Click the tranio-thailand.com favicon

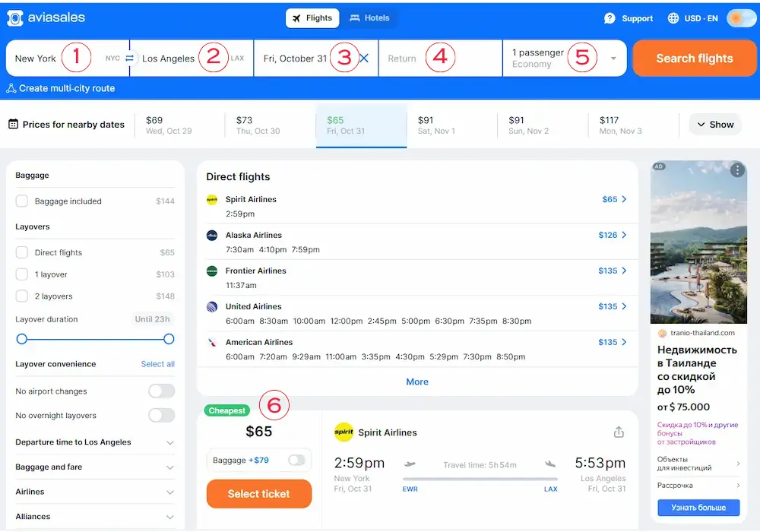click(x=662, y=333)
